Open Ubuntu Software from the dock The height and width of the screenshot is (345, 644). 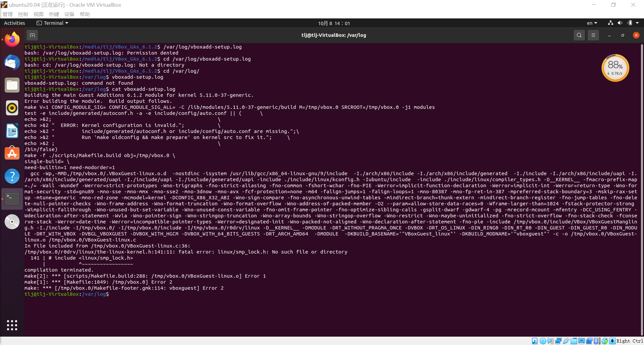(12, 153)
